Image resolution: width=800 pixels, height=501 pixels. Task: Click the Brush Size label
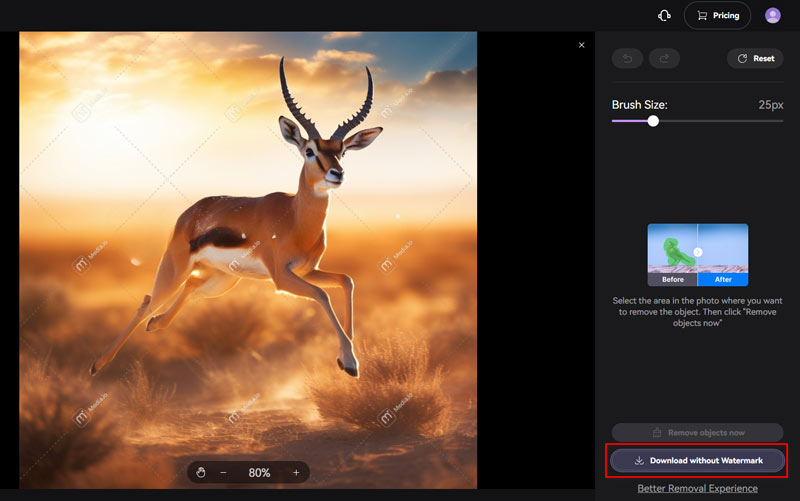pyautogui.click(x=639, y=105)
